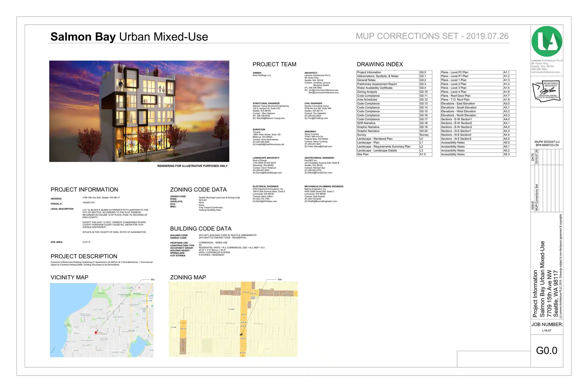The width and height of the screenshot is (588, 392).
Task: Click the red pin on vicinity map
Action: [x=96, y=333]
